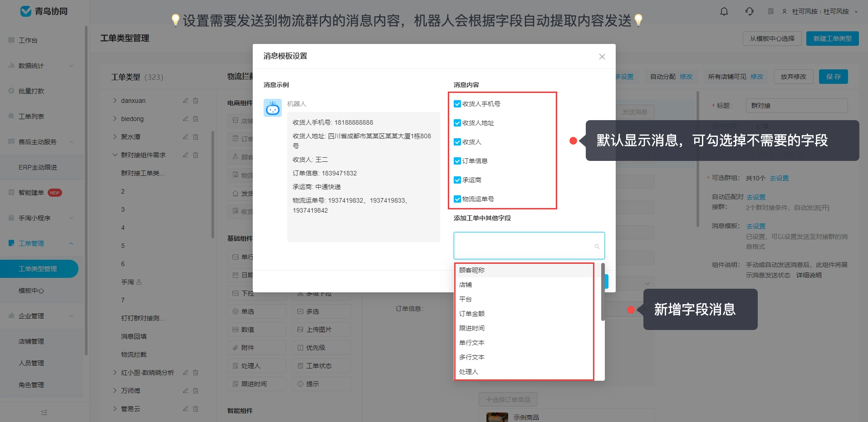Click the 放弃修改 button
868x422 pixels.
pos(793,77)
